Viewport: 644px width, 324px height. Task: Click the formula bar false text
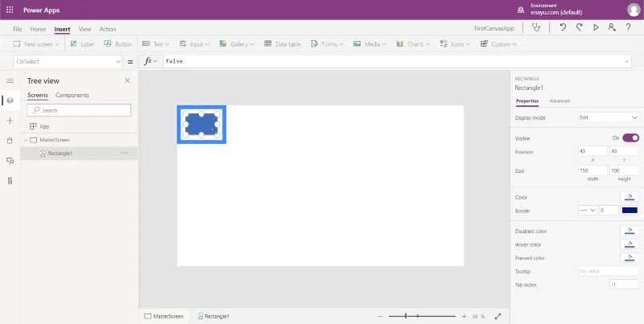(174, 62)
